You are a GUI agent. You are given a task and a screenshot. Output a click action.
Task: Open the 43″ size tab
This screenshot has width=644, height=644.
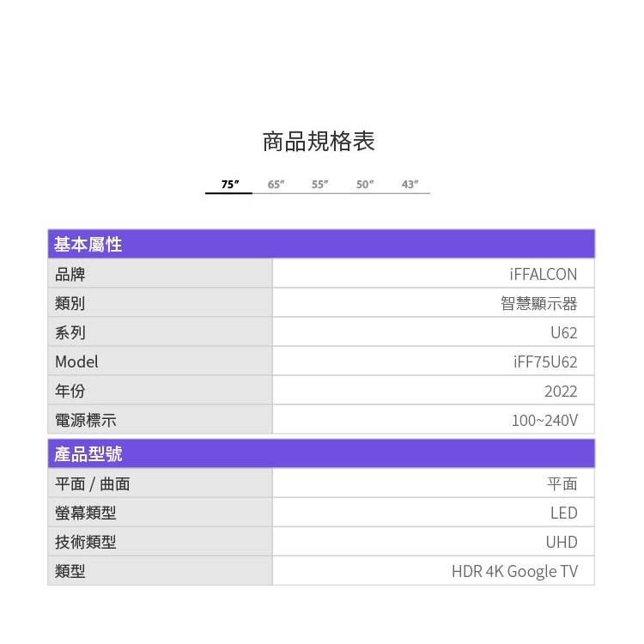click(410, 185)
